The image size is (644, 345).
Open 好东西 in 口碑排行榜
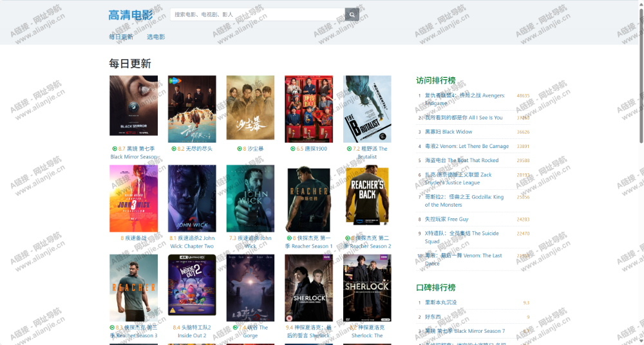pyautogui.click(x=433, y=317)
